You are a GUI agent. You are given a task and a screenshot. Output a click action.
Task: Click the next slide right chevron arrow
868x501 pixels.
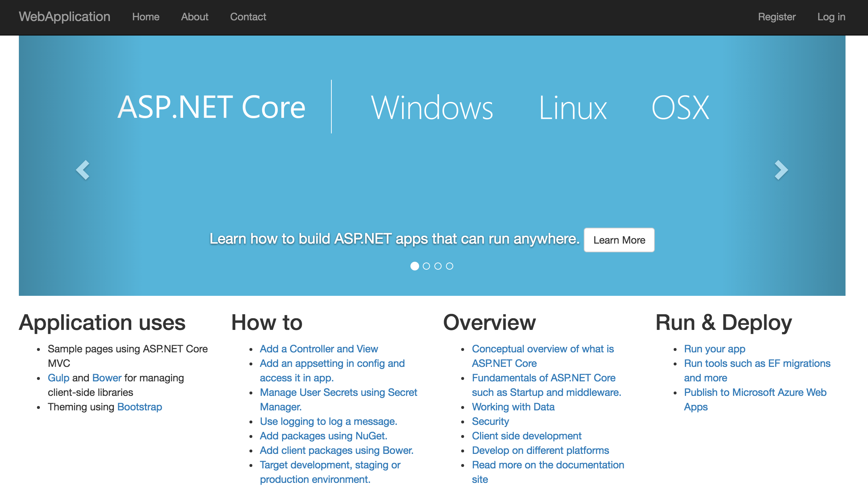pyautogui.click(x=781, y=170)
